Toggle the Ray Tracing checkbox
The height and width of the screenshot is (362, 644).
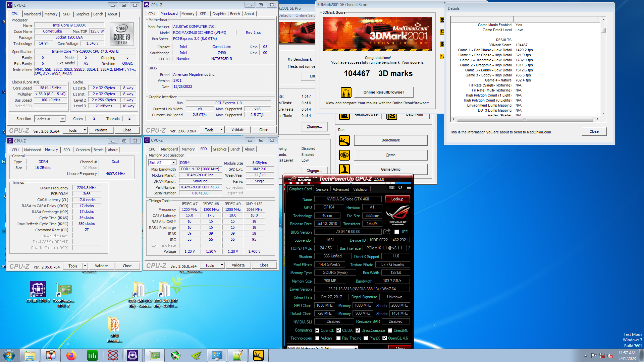[338, 338]
